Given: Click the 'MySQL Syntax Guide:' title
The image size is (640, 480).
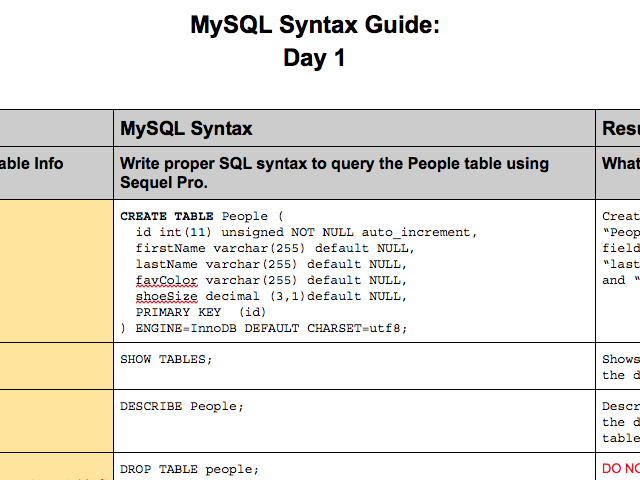Looking at the screenshot, I should [x=315, y=25].
